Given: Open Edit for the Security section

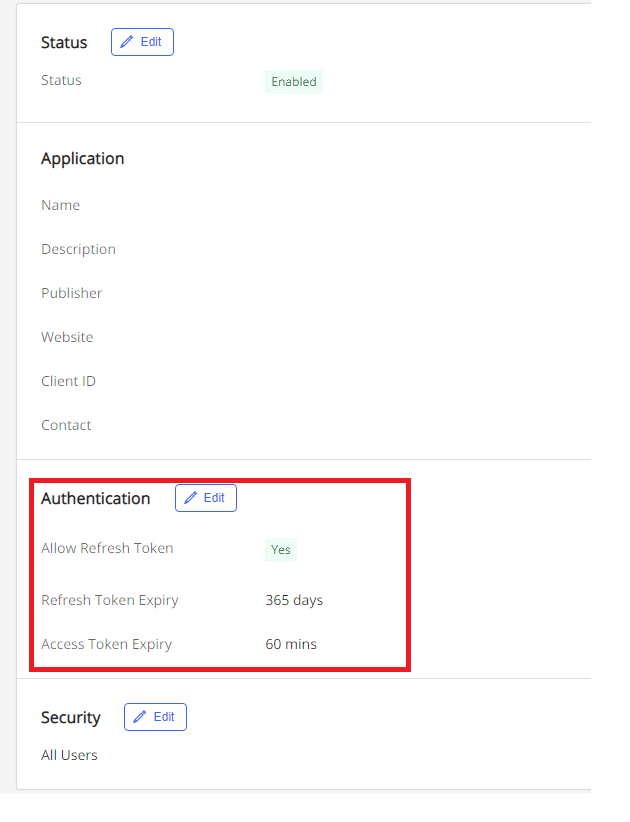Looking at the screenshot, I should coord(155,717).
